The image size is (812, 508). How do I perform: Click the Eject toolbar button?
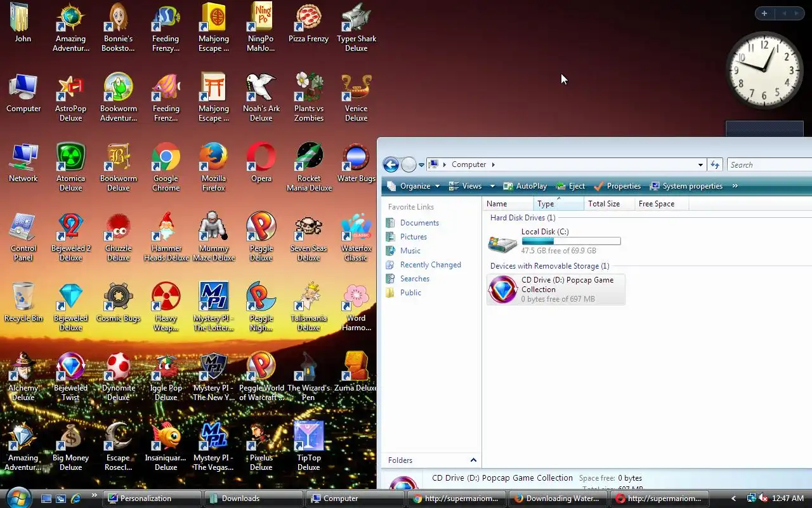570,186
